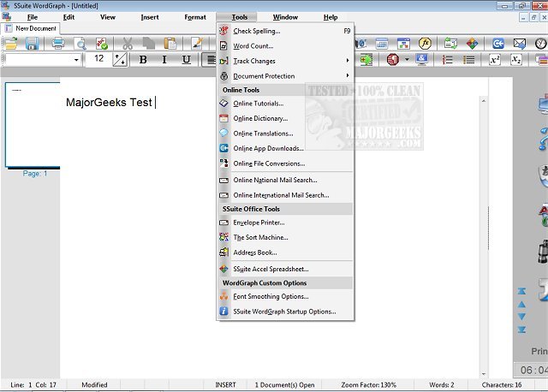Select the Page 1 thumbnail
Viewport: 548px width, 392px height.
click(x=33, y=126)
